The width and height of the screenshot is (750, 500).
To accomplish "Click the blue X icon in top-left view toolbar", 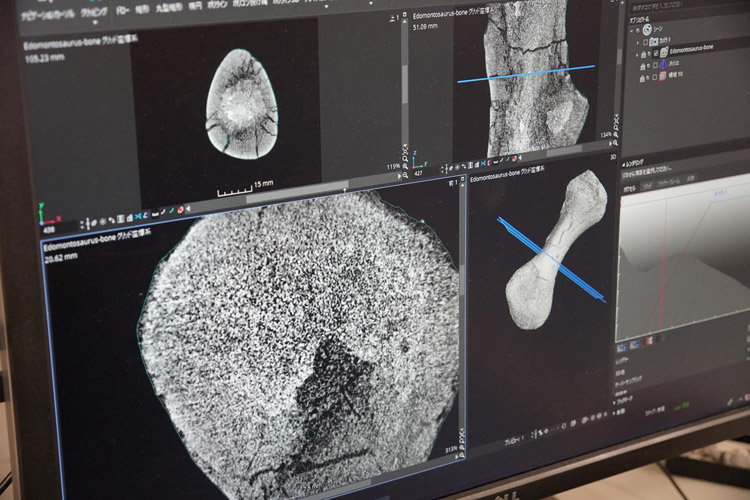I will click(138, 216).
